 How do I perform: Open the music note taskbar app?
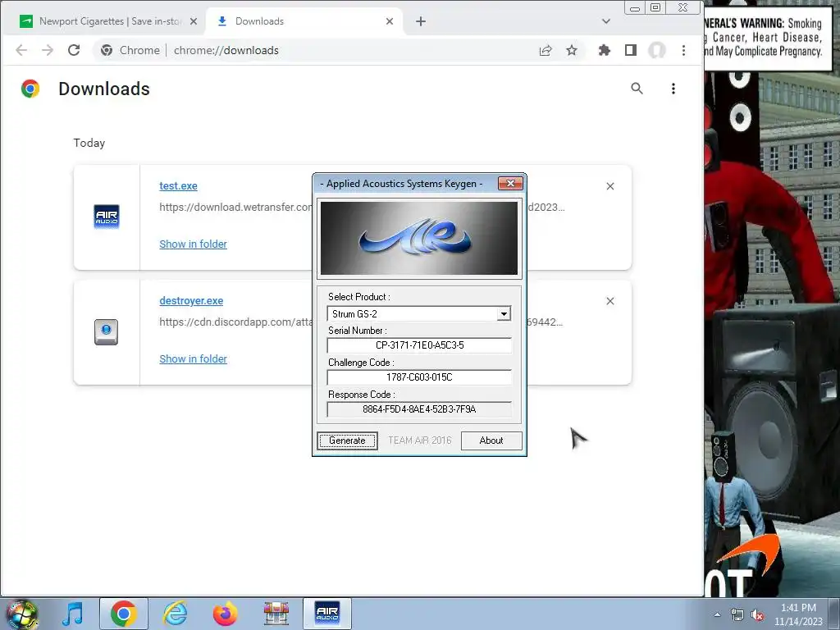[73, 614]
